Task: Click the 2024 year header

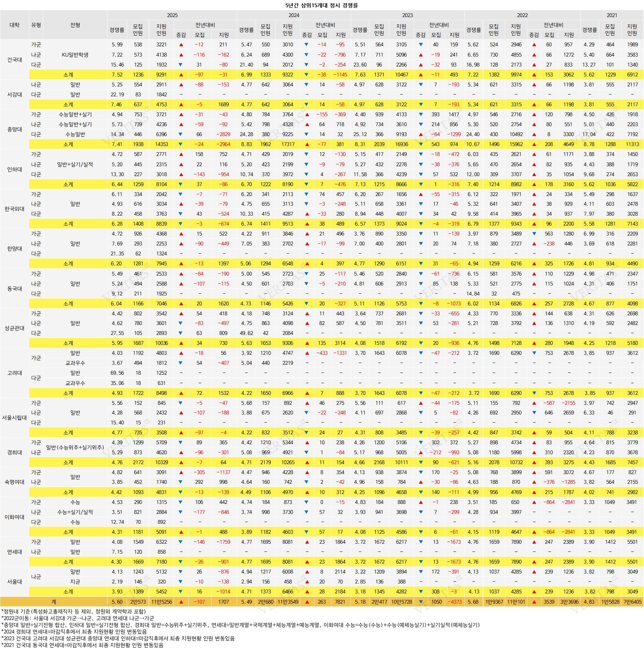Action: (294, 15)
